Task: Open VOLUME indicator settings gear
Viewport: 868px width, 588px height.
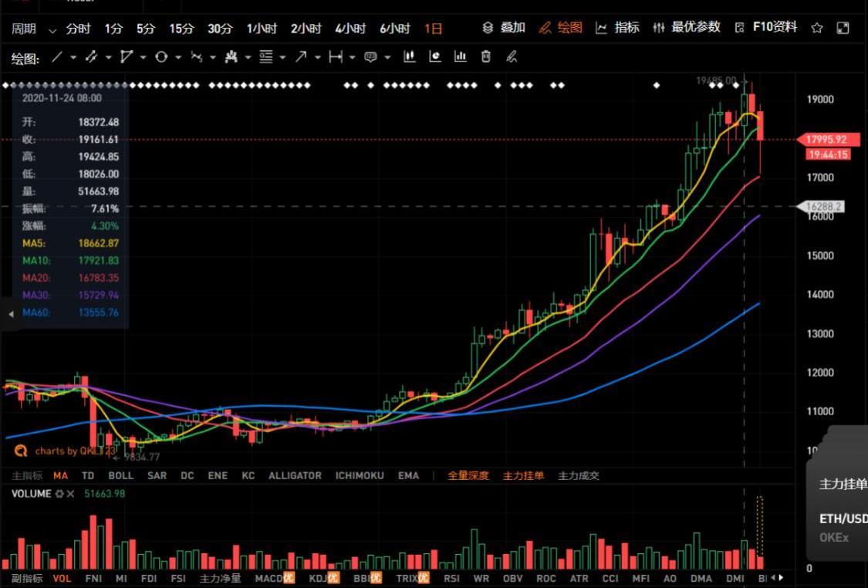Action: (59, 494)
